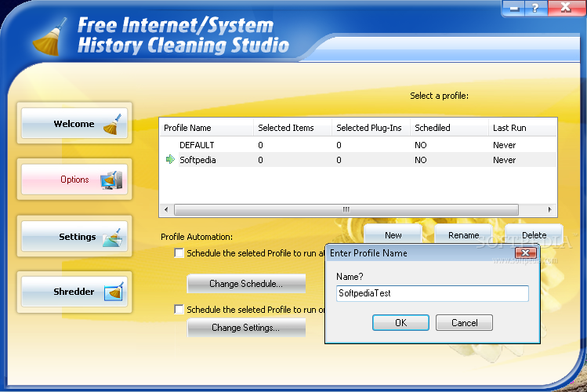Open the Settings section
Image resolution: width=587 pixels, height=392 pixels.
coord(74,236)
